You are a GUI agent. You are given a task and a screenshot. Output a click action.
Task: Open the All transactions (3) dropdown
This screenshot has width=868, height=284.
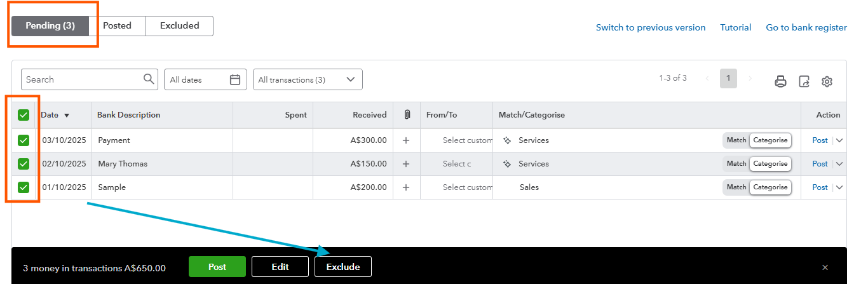tap(308, 79)
